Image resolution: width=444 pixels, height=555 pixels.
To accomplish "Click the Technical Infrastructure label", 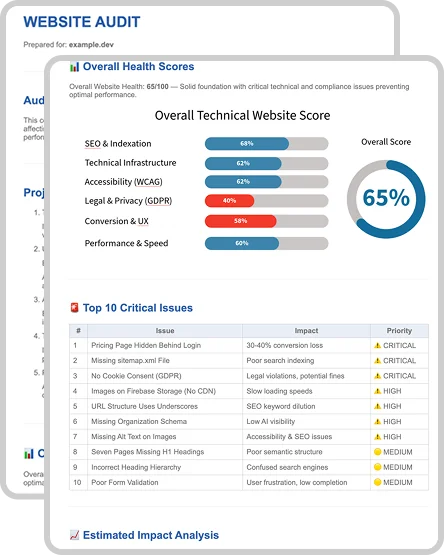I will coord(130,163).
